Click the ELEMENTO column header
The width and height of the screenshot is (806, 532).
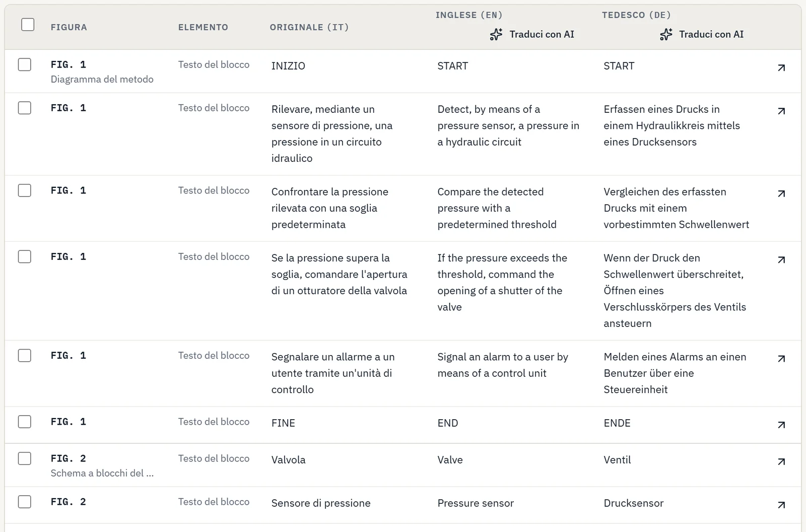[x=203, y=27]
